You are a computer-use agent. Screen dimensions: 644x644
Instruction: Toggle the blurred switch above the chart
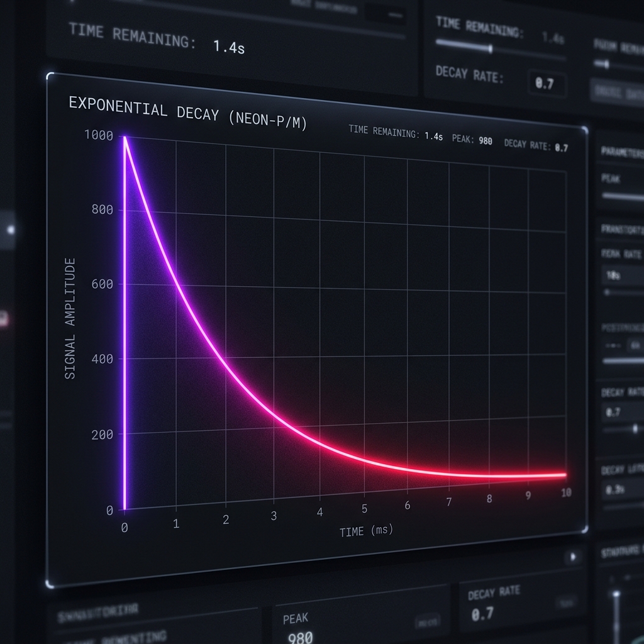386,14
